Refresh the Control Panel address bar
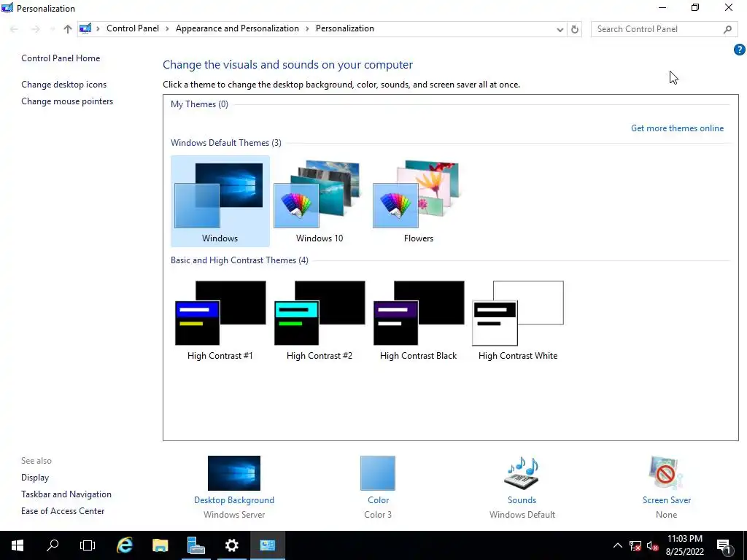 [x=575, y=29]
